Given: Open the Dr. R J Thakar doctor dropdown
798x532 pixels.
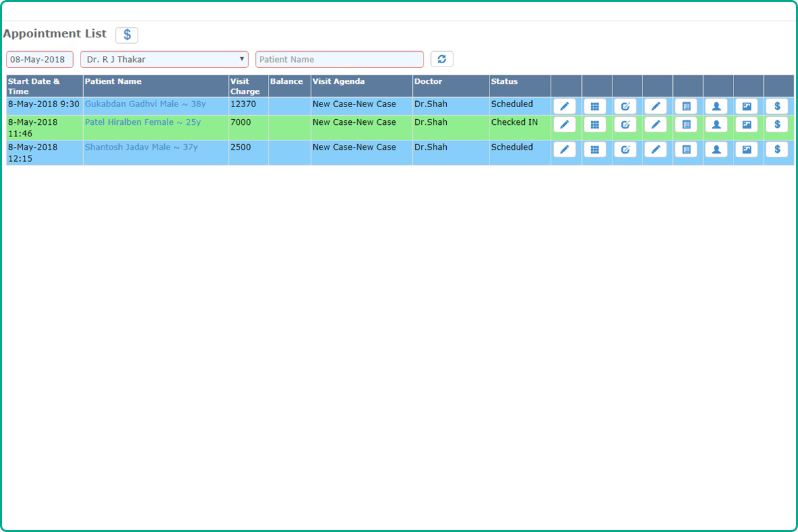Looking at the screenshot, I should [x=164, y=59].
